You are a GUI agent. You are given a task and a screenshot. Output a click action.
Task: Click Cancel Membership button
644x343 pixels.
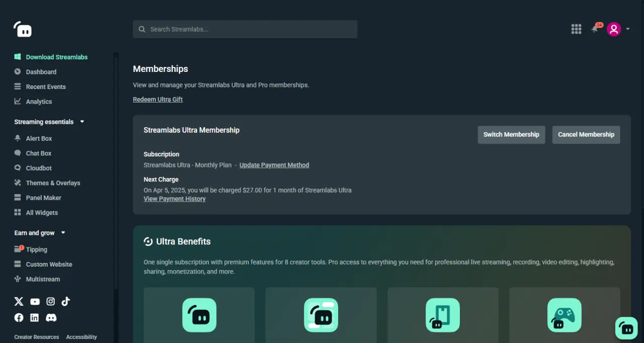tap(586, 135)
